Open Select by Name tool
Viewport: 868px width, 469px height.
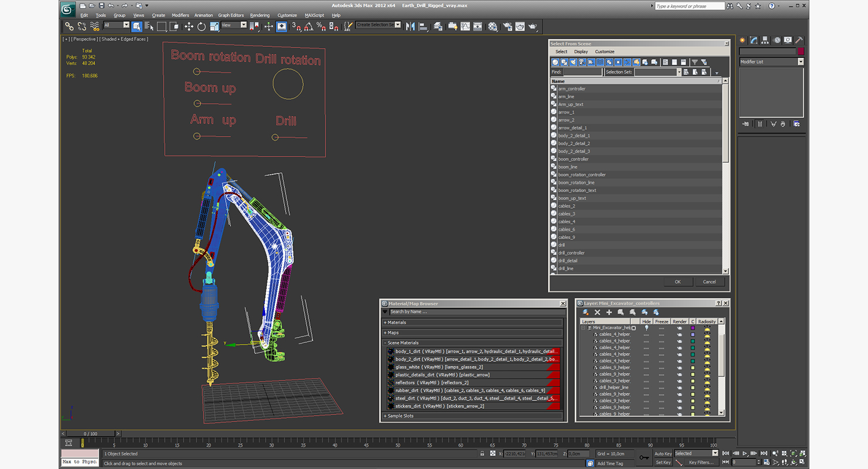[x=148, y=26]
